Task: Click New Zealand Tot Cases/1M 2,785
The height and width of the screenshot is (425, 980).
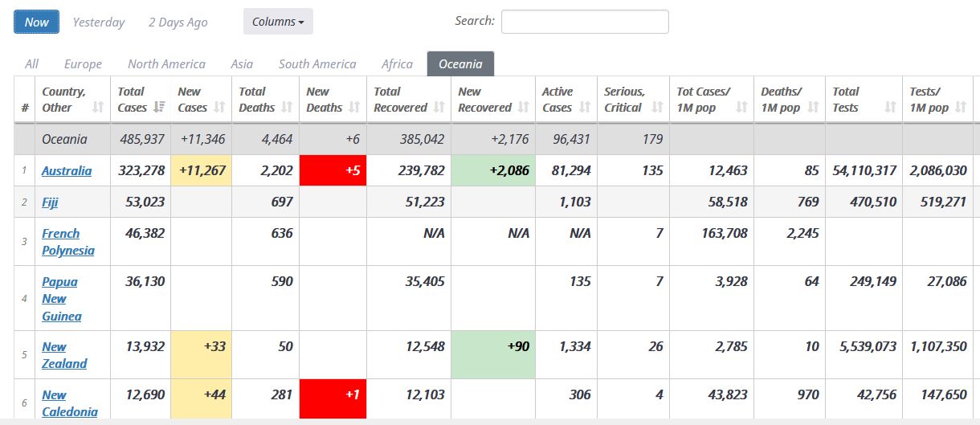Action: pos(731,347)
